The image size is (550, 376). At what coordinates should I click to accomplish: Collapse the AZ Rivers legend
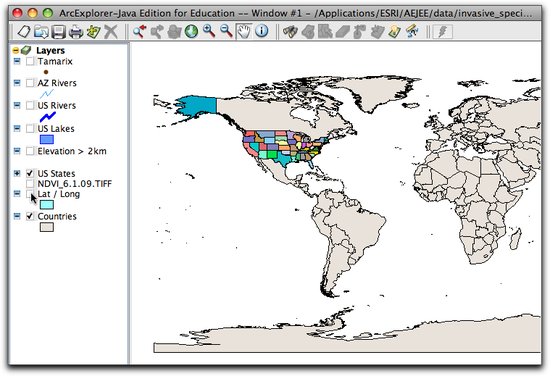17,83
